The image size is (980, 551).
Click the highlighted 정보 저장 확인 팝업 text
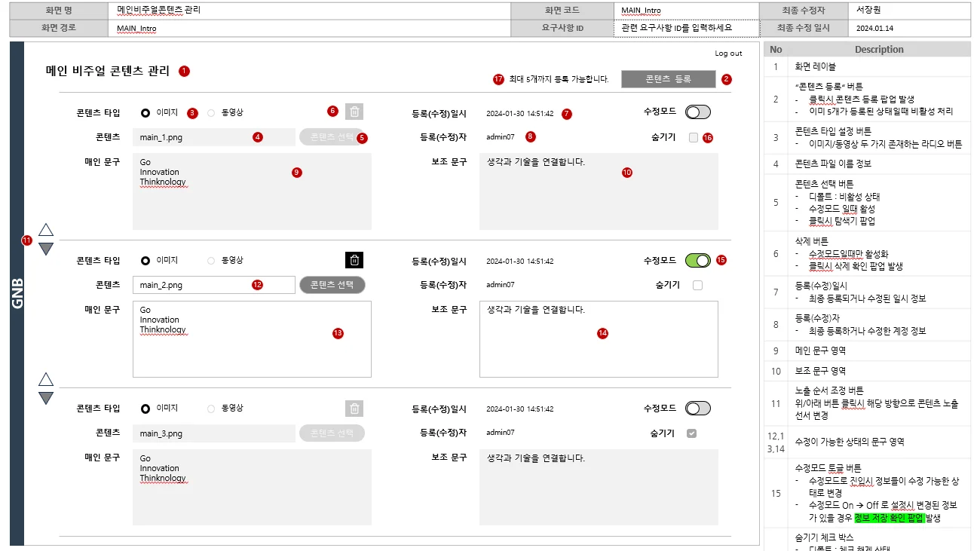[890, 518]
